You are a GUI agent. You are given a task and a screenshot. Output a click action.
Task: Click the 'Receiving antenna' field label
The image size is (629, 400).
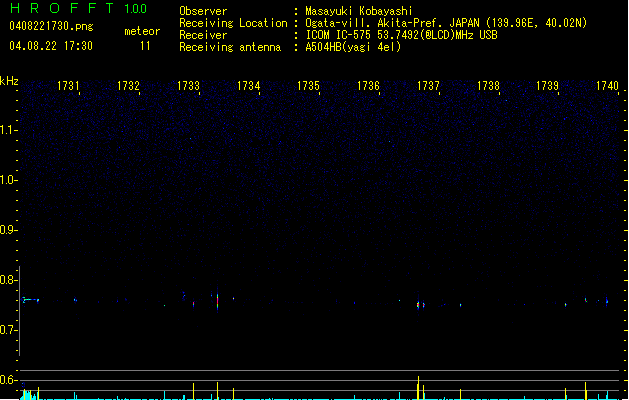230,47
